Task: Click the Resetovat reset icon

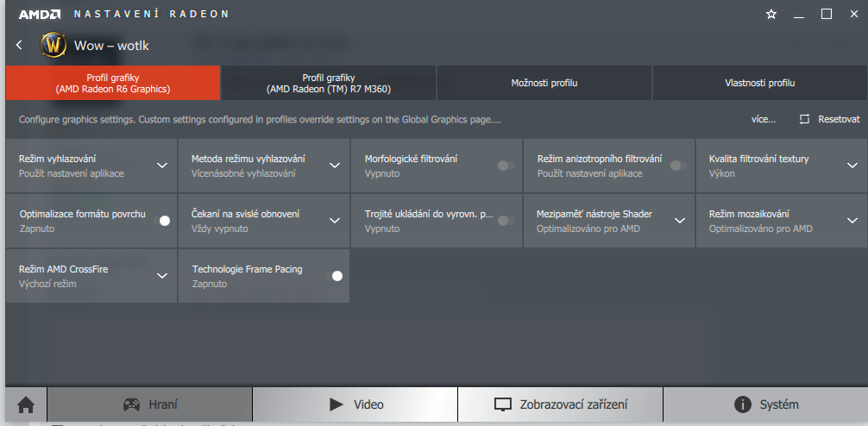Action: coord(804,119)
